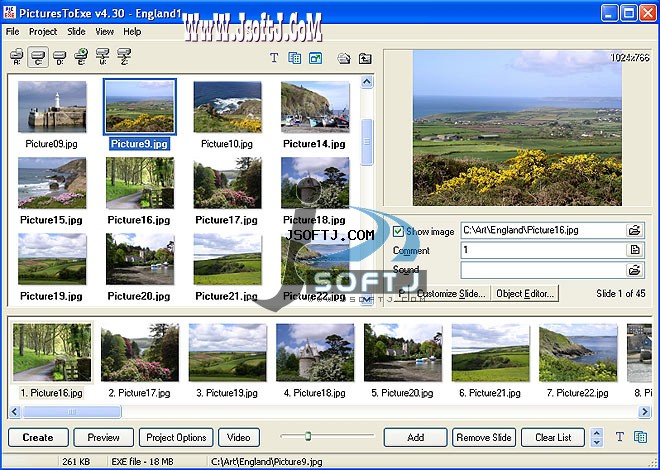Click the slide list scrollbar left arrow
Image resolution: width=660 pixels, height=470 pixels.
pyautogui.click(x=15, y=411)
